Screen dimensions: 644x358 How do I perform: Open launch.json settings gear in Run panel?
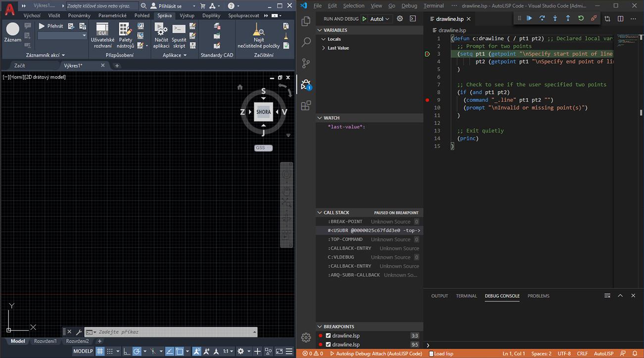(400, 19)
